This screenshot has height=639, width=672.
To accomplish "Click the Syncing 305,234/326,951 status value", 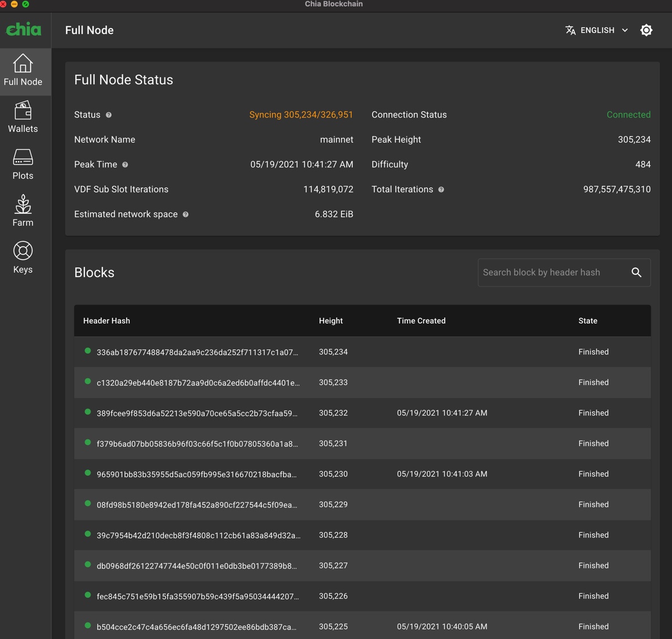I will point(301,115).
